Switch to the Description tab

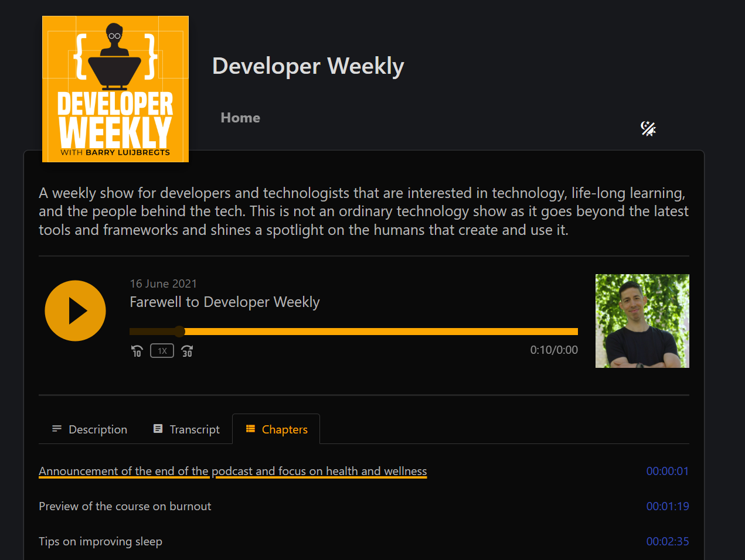coord(90,429)
